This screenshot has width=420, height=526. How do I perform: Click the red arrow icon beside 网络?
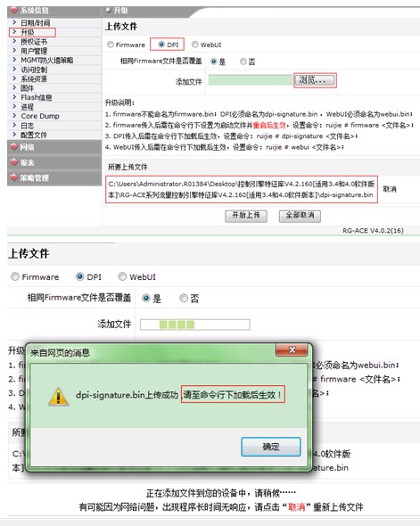[x=13, y=146]
